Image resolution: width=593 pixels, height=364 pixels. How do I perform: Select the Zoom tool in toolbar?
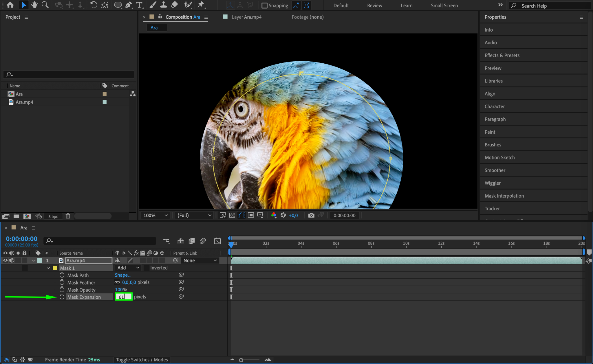click(x=45, y=5)
